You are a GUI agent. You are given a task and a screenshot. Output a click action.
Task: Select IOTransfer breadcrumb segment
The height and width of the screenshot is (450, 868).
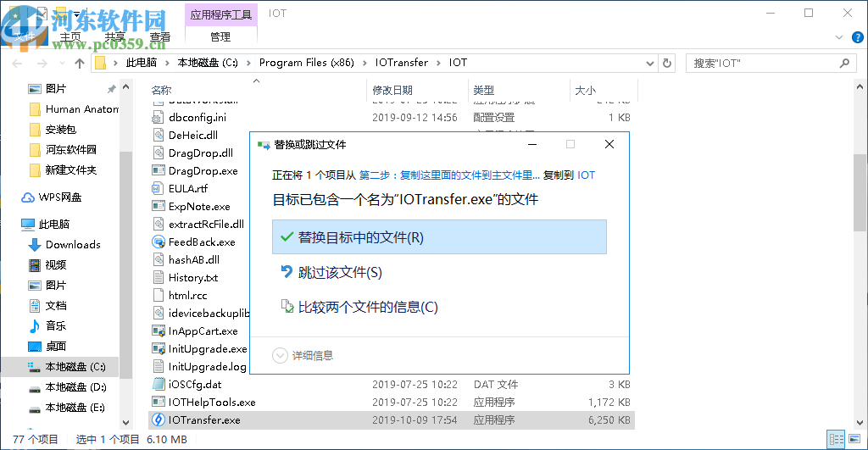[x=402, y=63]
